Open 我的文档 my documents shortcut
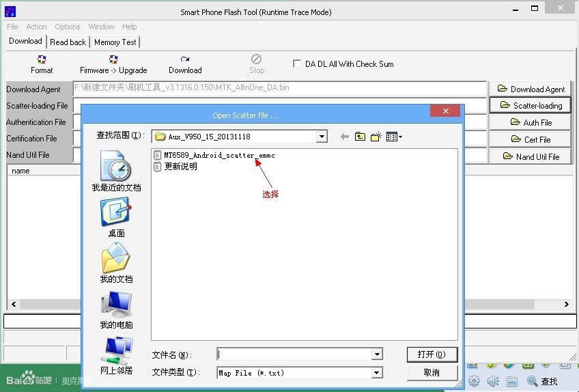Image resolution: width=579 pixels, height=392 pixels. (116, 263)
